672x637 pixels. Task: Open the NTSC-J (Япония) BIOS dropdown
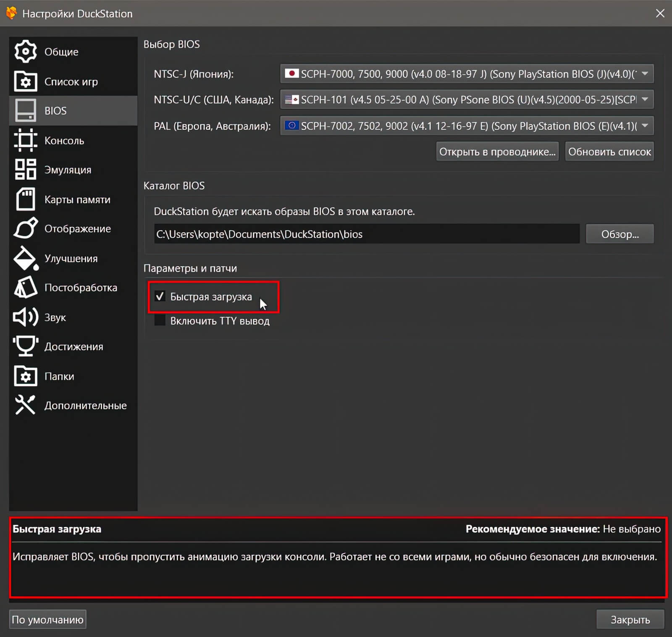click(467, 74)
